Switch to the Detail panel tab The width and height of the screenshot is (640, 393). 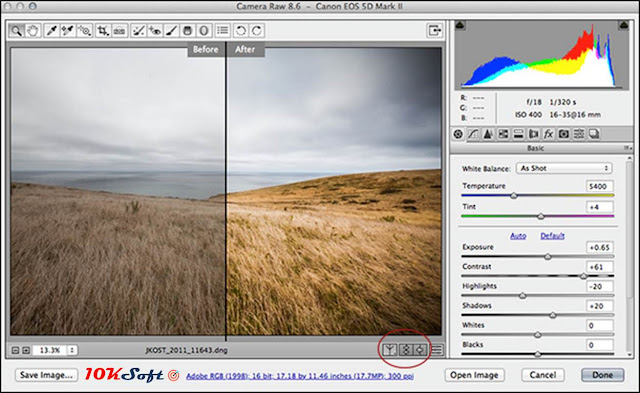[488, 134]
